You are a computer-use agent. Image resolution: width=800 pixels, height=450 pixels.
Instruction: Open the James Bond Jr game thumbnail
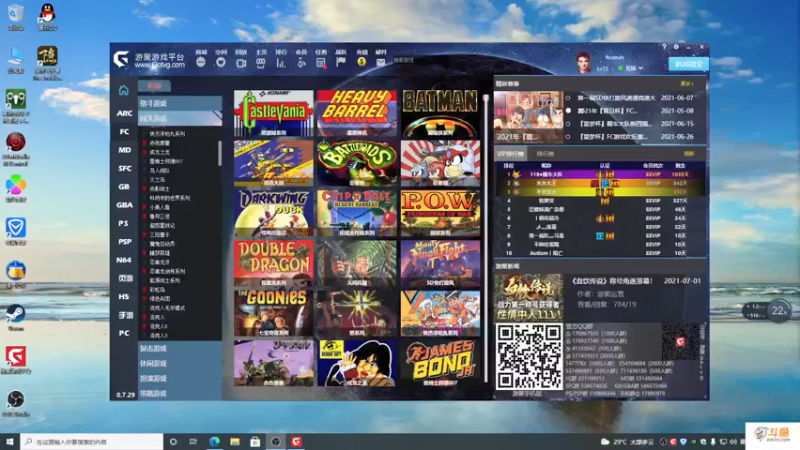tap(440, 363)
